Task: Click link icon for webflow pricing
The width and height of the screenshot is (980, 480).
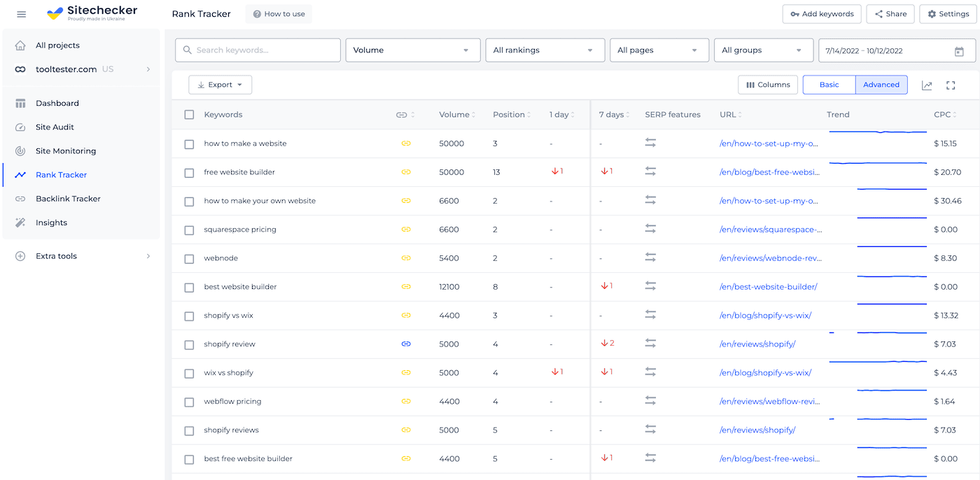Action: tap(406, 402)
